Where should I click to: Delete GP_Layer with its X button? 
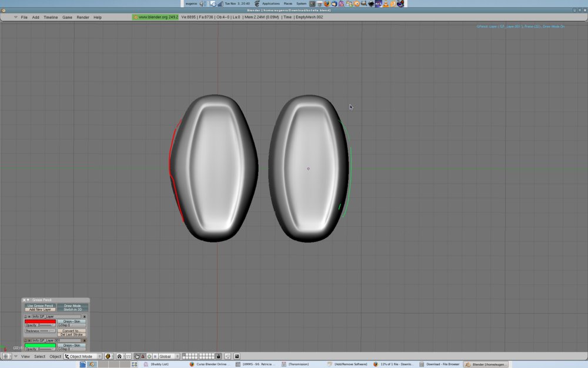[84, 317]
